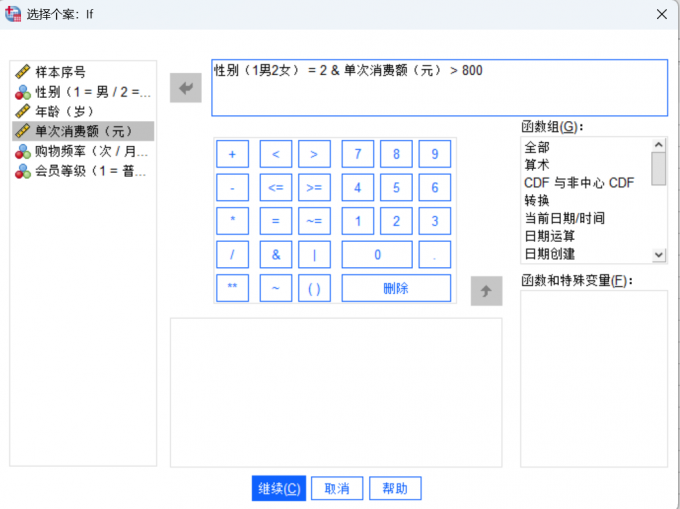Click the up arrow function insert button
680x509 pixels.
487,291
